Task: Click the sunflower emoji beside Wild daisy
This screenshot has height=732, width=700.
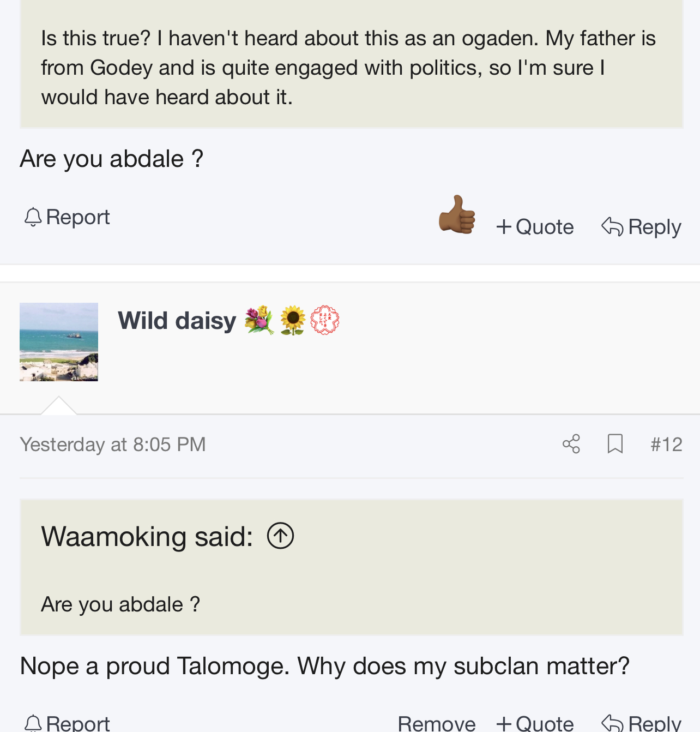Action: [x=293, y=320]
